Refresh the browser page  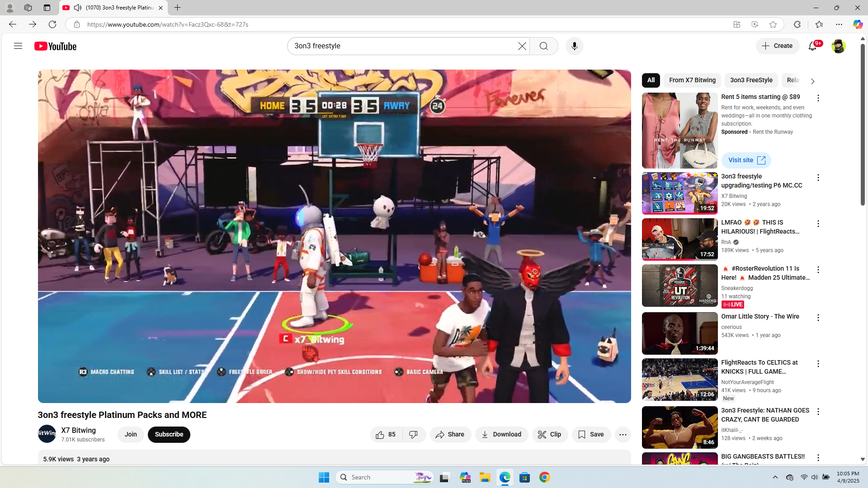(52, 24)
